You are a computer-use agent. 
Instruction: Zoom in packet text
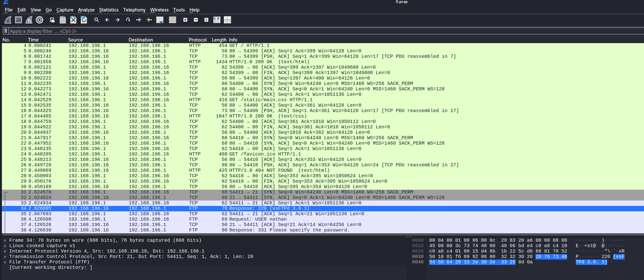click(185, 20)
